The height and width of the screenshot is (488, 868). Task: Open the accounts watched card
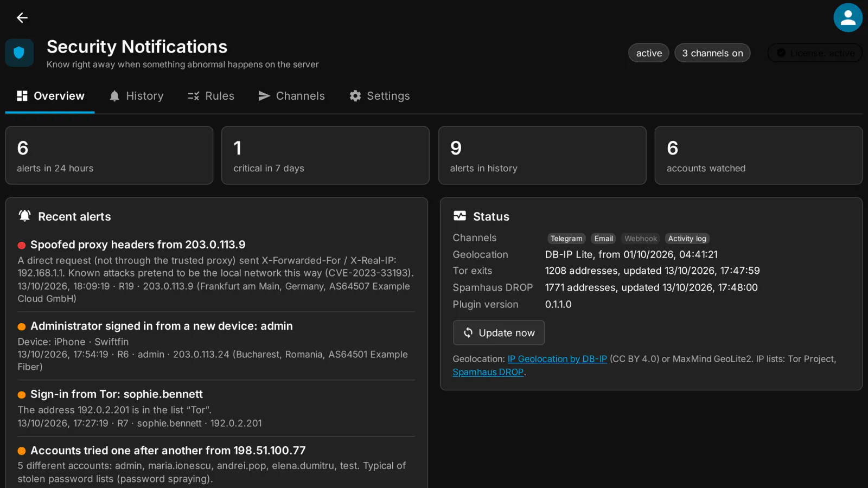pos(758,156)
